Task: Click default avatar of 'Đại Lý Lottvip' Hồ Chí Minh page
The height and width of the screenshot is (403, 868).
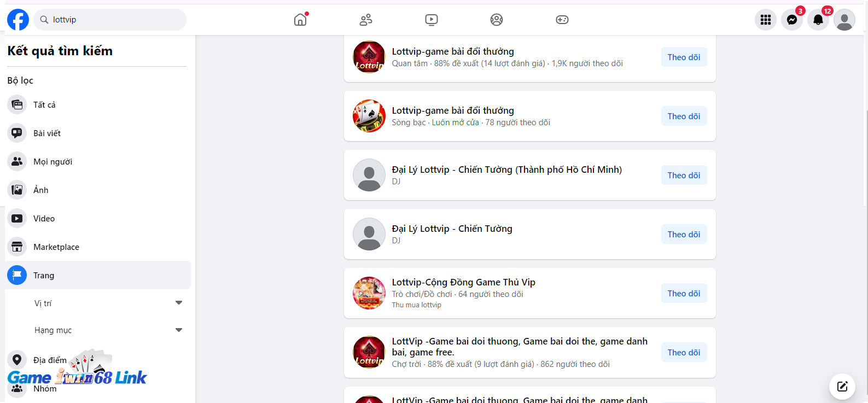Action: click(369, 175)
